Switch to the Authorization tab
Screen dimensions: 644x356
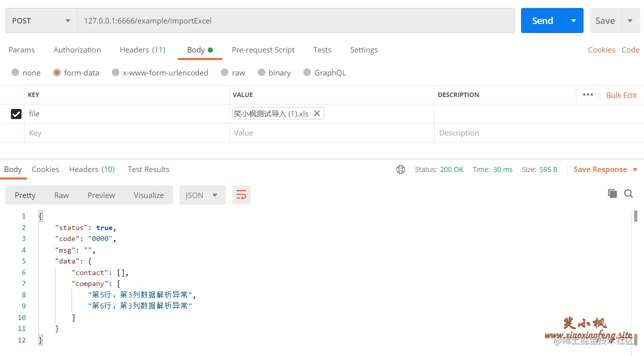77,50
